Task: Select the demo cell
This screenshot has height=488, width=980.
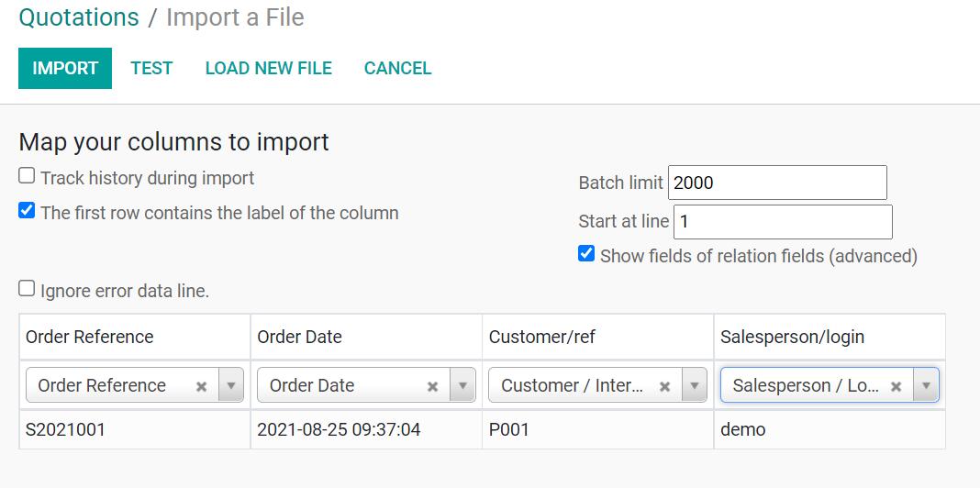Action: pyautogui.click(x=830, y=430)
